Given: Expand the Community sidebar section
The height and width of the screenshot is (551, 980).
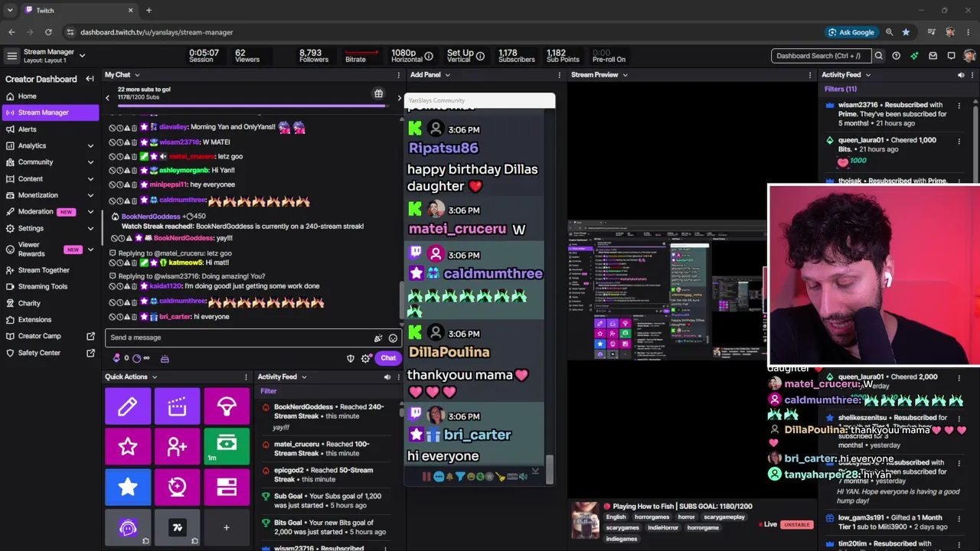Looking at the screenshot, I should tap(90, 162).
